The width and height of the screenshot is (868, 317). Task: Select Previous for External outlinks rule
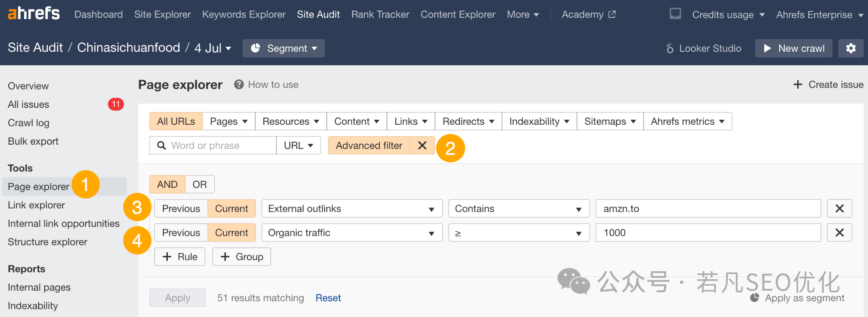(181, 208)
